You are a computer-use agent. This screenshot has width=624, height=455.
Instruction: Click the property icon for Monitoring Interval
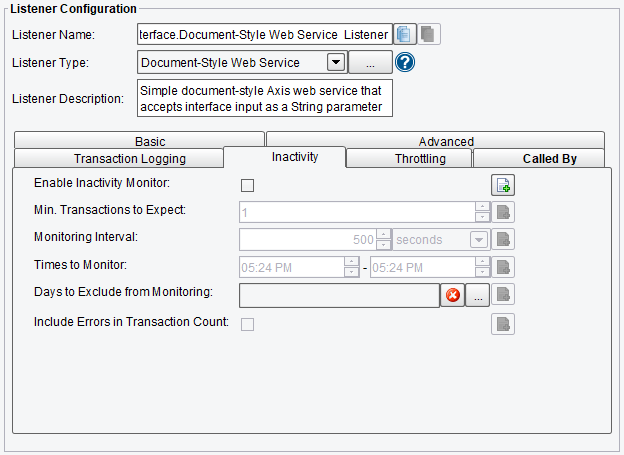point(503,239)
